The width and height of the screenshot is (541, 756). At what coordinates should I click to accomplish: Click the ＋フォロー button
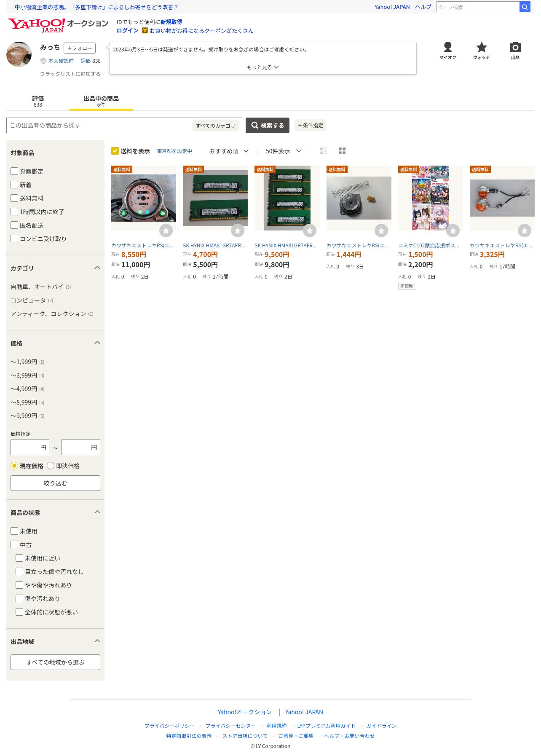[x=80, y=48]
